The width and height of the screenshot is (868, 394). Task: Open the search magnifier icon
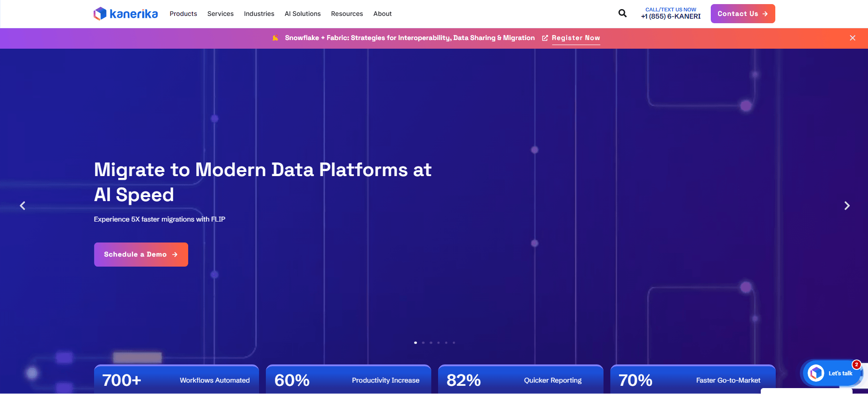point(623,14)
